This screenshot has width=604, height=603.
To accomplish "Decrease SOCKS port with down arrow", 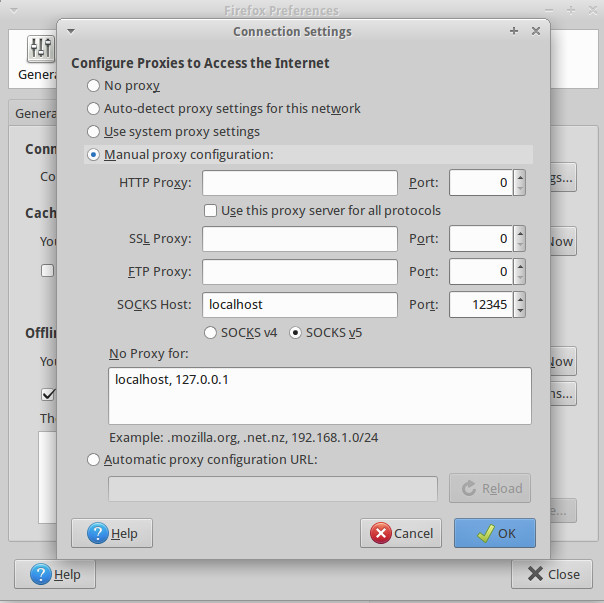I will [x=520, y=311].
